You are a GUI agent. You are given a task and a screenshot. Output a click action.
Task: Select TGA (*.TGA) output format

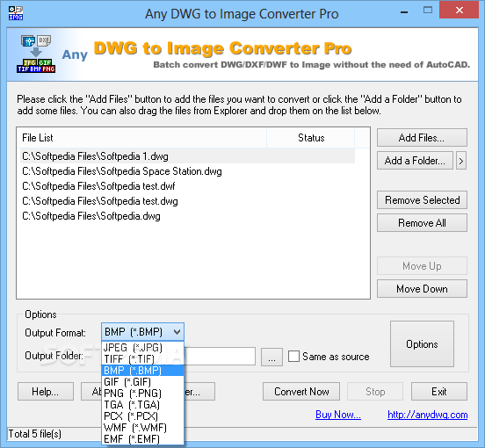[x=142, y=405]
